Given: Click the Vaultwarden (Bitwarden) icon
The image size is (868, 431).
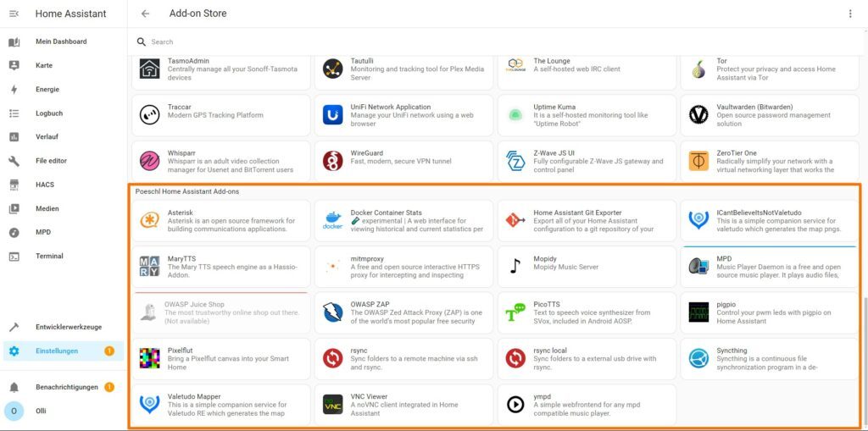Looking at the screenshot, I should click(698, 115).
